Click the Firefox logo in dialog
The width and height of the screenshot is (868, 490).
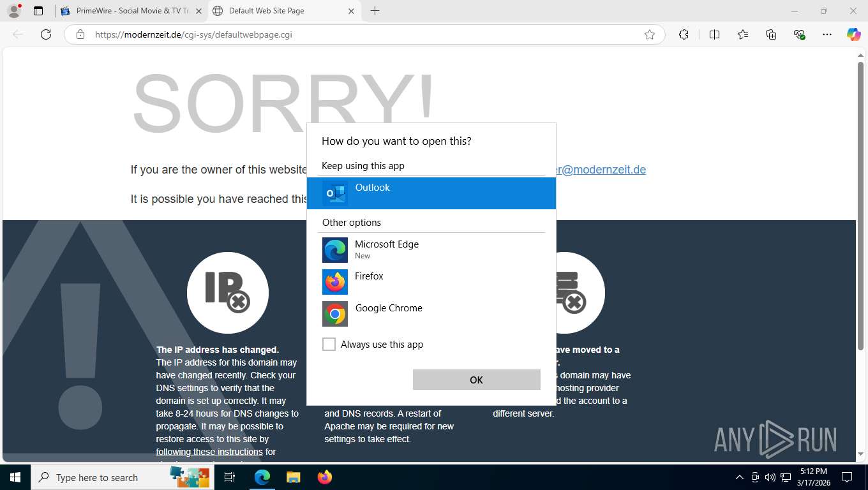pyautogui.click(x=335, y=282)
